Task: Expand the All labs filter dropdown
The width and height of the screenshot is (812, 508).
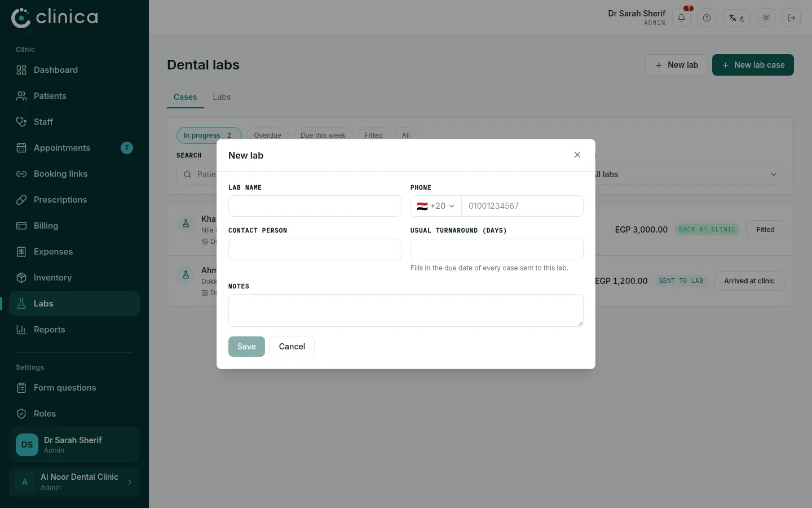Action: tap(686, 174)
